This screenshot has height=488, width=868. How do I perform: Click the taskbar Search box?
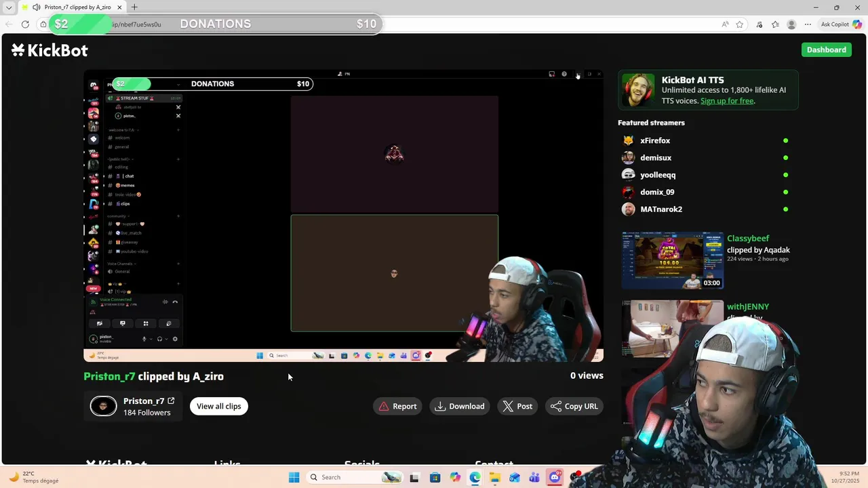pyautogui.click(x=354, y=477)
